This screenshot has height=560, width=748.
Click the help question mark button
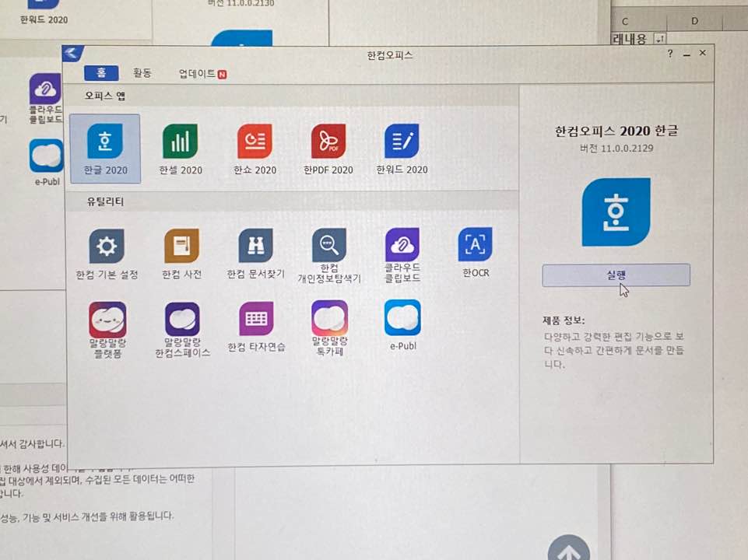669,54
